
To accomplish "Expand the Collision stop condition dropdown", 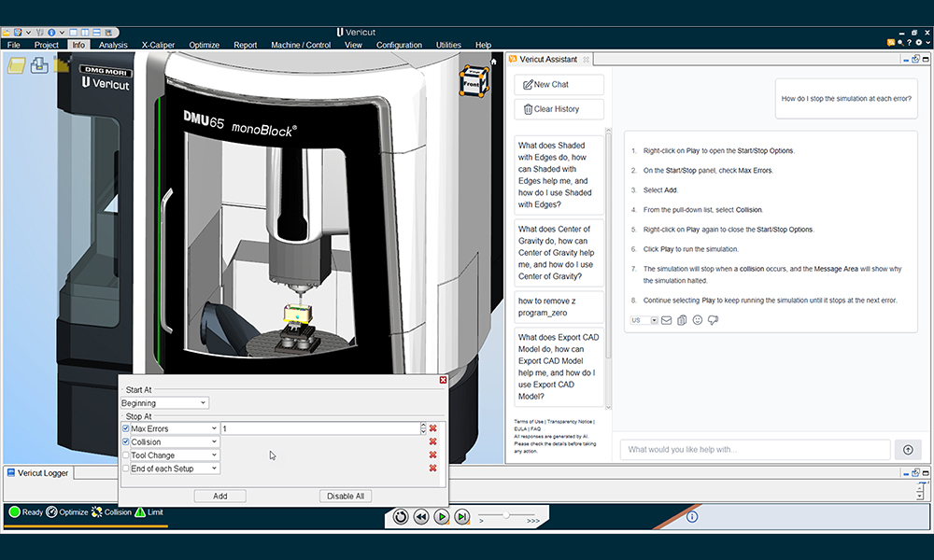I will 175,442.
